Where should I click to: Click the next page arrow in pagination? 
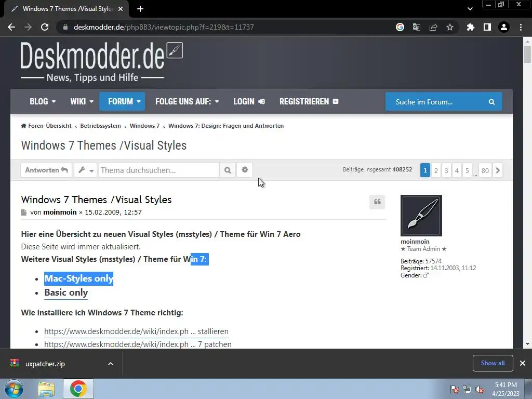click(x=498, y=170)
